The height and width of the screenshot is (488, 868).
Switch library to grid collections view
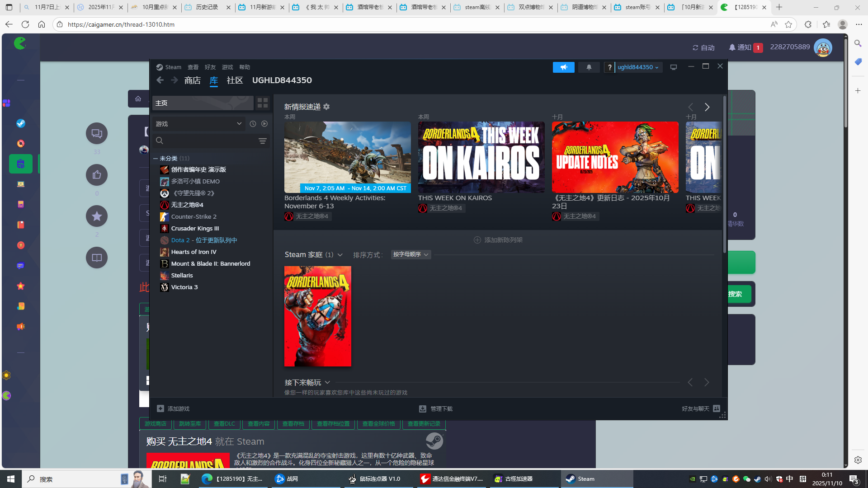coord(263,103)
